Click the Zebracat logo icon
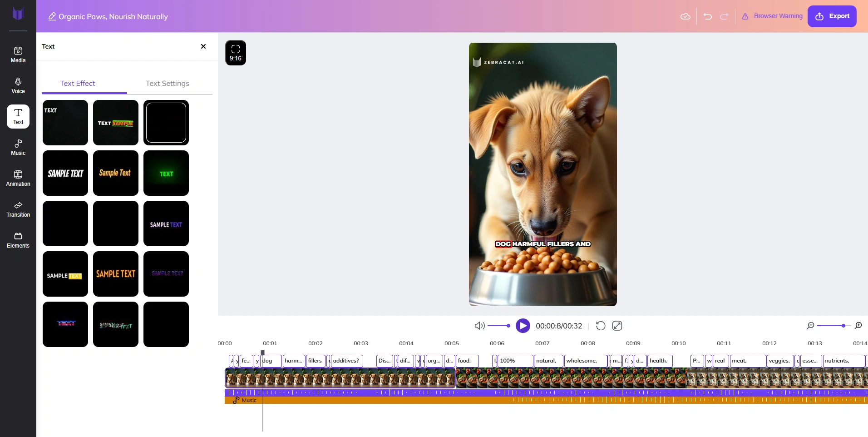Screen dimensions: 868x437 pyautogui.click(x=18, y=14)
